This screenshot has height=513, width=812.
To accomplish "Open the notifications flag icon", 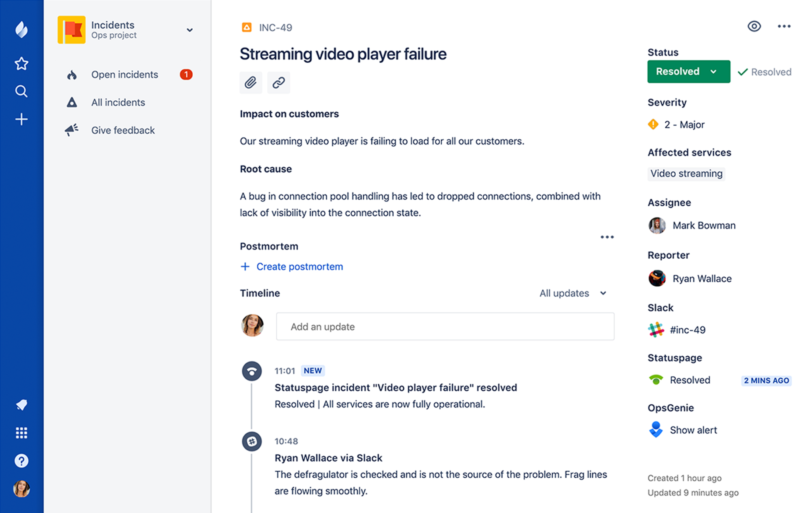I will [x=21, y=405].
